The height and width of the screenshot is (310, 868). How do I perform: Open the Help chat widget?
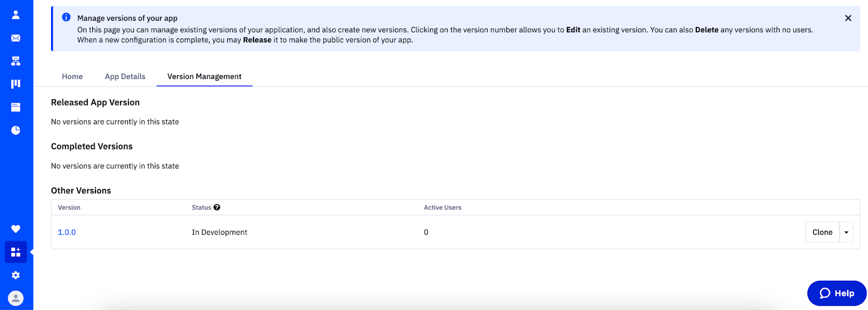tap(836, 293)
